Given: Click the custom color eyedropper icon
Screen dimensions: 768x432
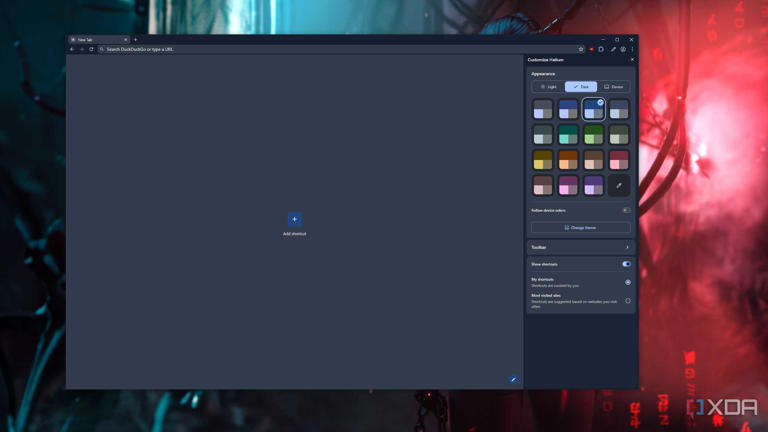Looking at the screenshot, I should (x=619, y=185).
